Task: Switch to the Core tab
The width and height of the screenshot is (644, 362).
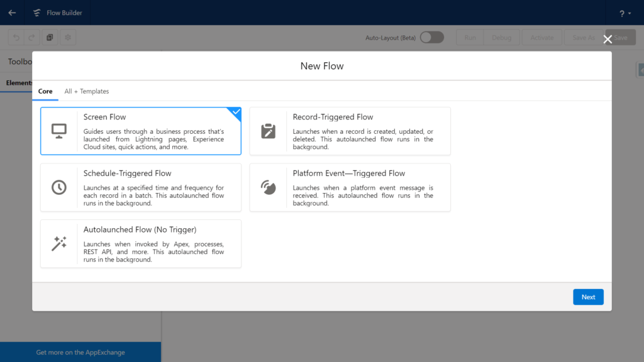Action: (45, 91)
